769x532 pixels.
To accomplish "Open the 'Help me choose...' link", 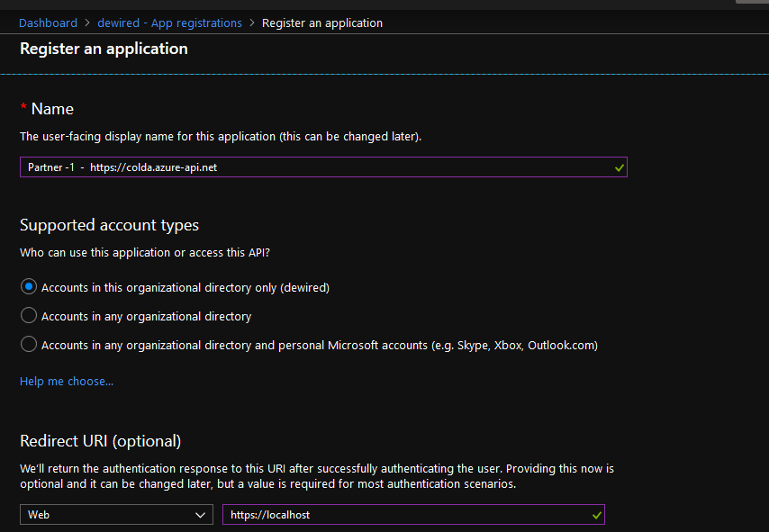I will tap(67, 382).
